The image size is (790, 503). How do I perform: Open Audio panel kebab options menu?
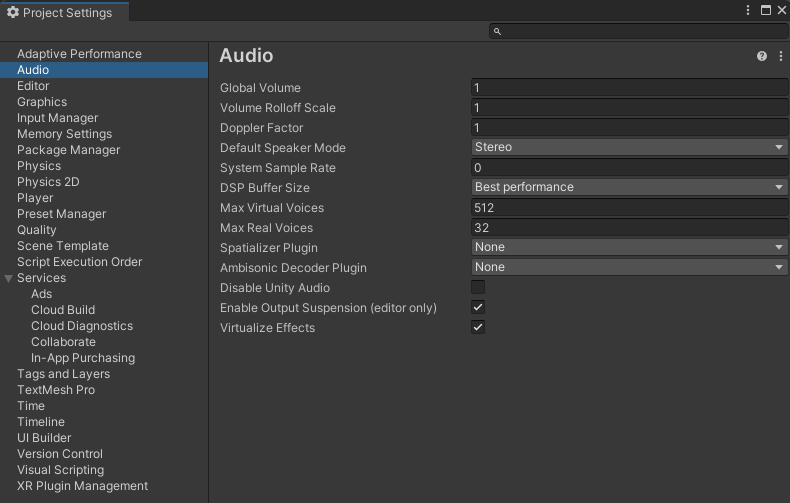[x=780, y=56]
